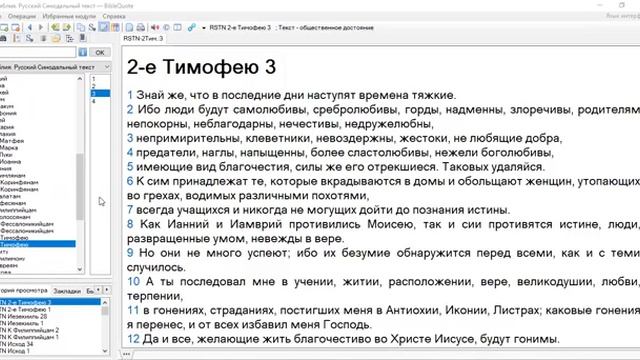Image resolution: width=640 pixels, height=360 pixels.
Task: Go to next chapter green arrow
Action: [67, 27]
